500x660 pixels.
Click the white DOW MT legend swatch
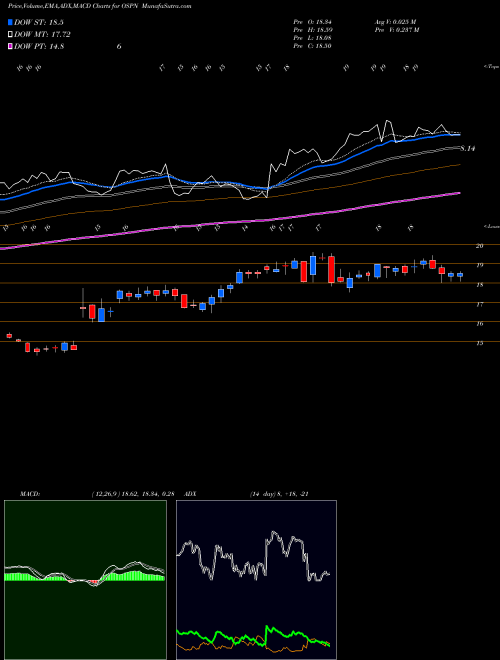(11, 35)
